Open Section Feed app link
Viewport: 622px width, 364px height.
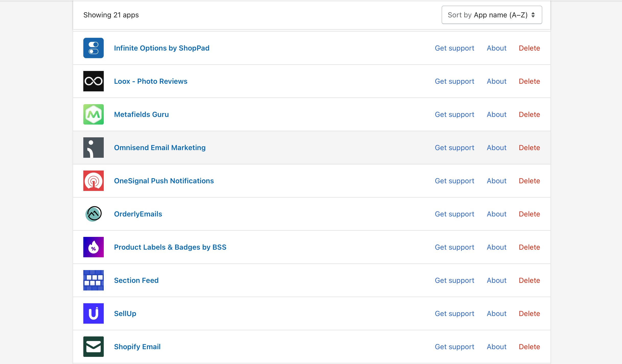click(x=136, y=280)
